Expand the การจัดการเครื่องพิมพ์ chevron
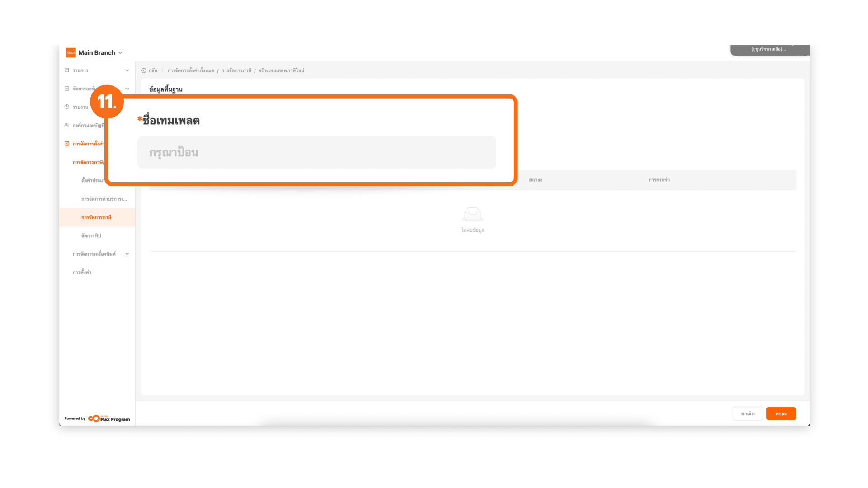This screenshot has width=868, height=488. 127,254
